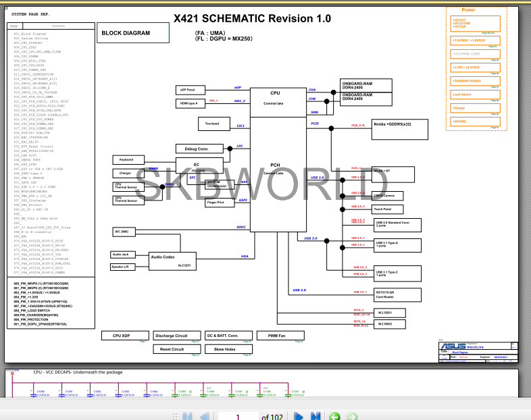Click the 084_PW_+1.2VS entry
Screen dimensions: 531x420
[26, 297]
